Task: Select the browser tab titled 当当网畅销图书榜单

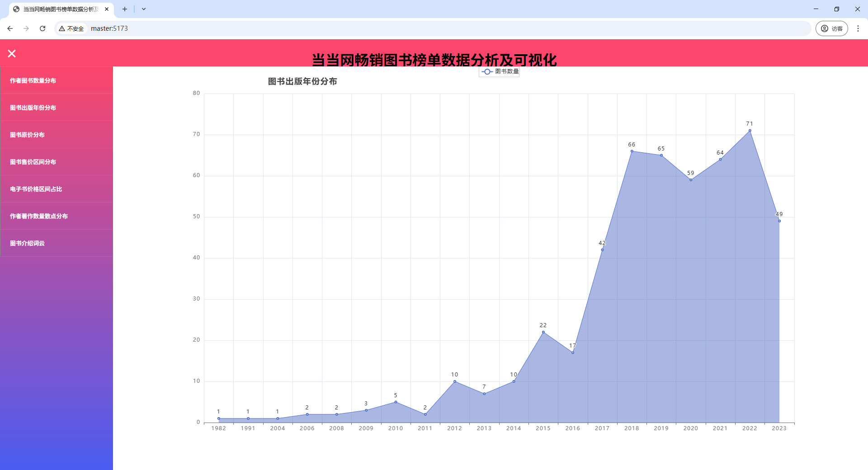Action: (61, 9)
